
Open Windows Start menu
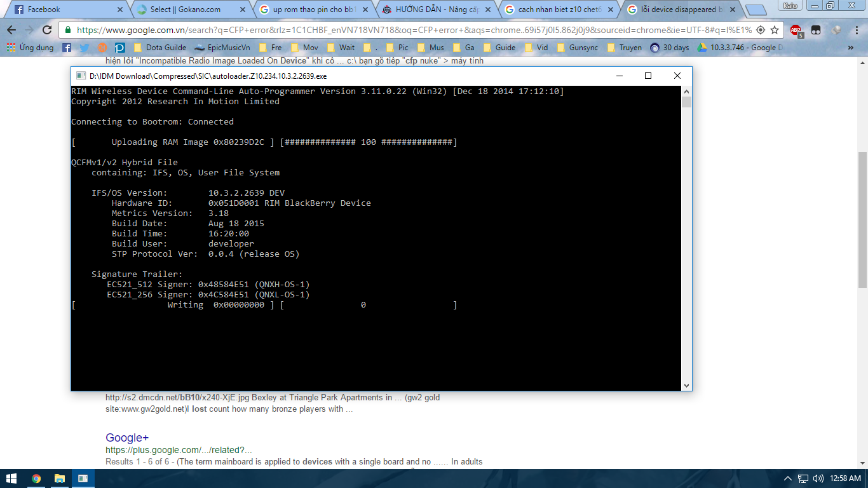[13, 478]
